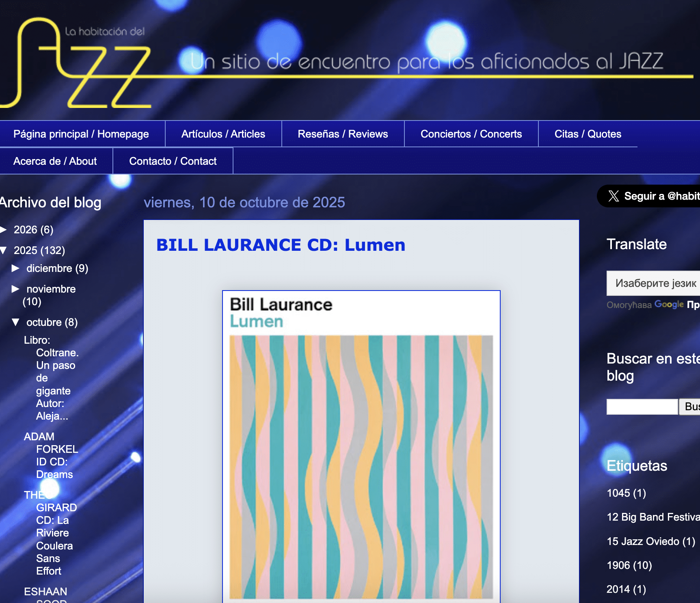
Task: Open the La habitación del Jazz logo
Action: (x=76, y=62)
